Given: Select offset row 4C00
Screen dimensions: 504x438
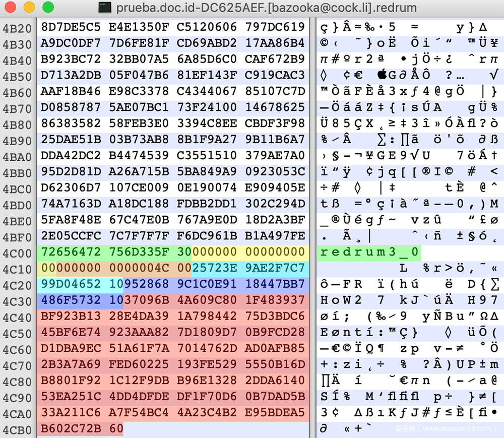Looking at the screenshot, I should click(17, 253).
